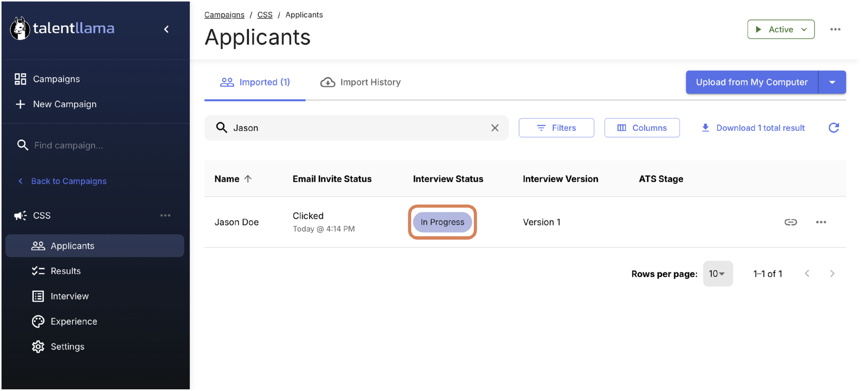Switch to the Import History tab
This screenshot has width=868, height=391.
click(x=360, y=82)
